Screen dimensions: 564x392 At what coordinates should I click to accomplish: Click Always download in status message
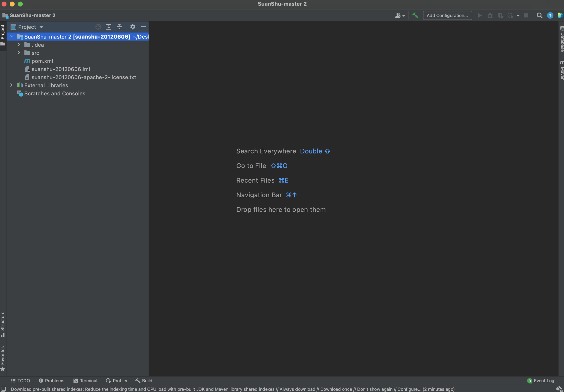click(x=297, y=389)
